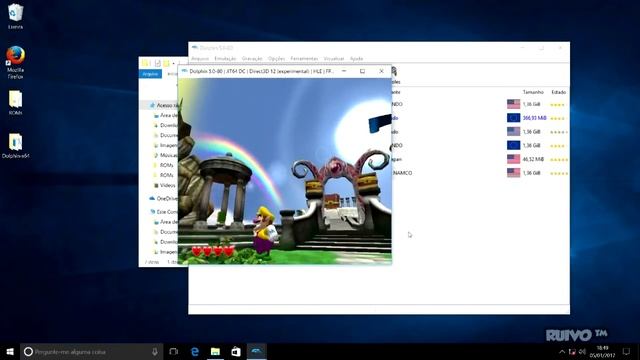Select the Mozilla Firefox desktop shortcut

15,62
